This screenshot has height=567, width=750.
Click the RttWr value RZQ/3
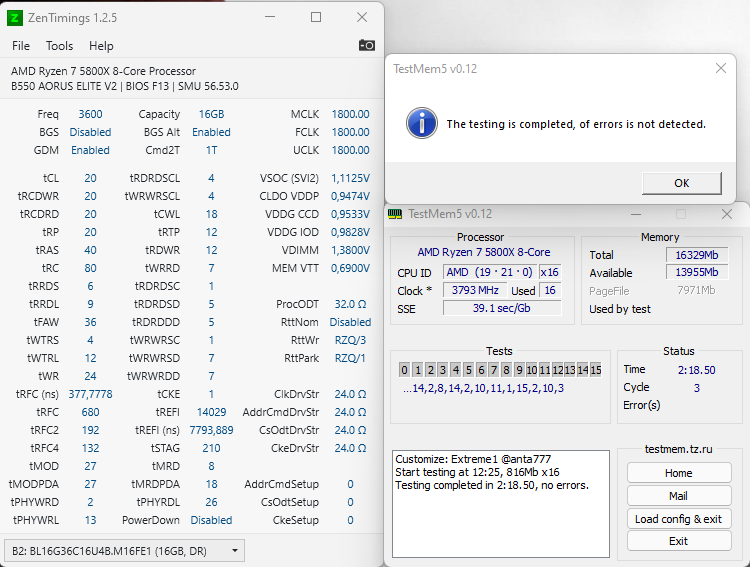351,340
